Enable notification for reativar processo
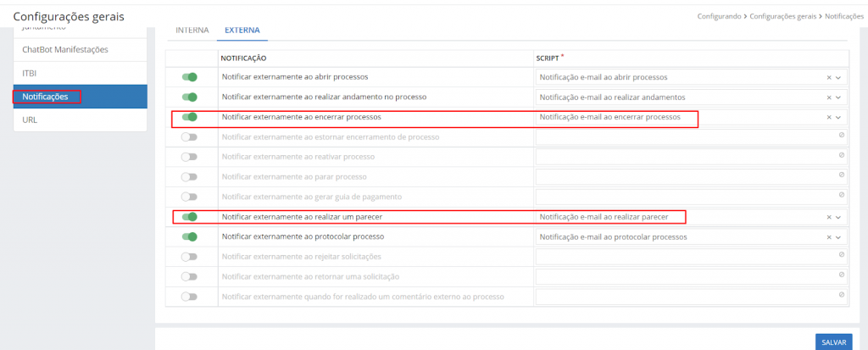The image size is (868, 350). point(189,157)
